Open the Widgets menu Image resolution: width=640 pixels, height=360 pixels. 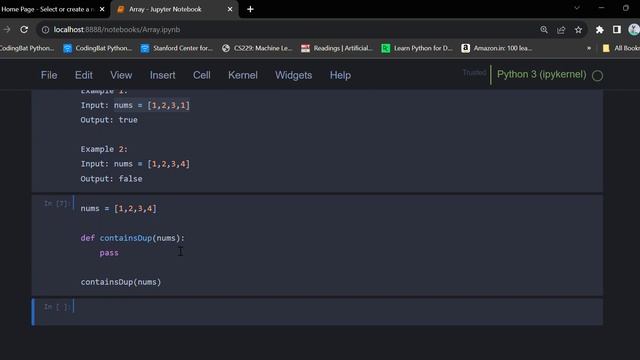pos(293,75)
